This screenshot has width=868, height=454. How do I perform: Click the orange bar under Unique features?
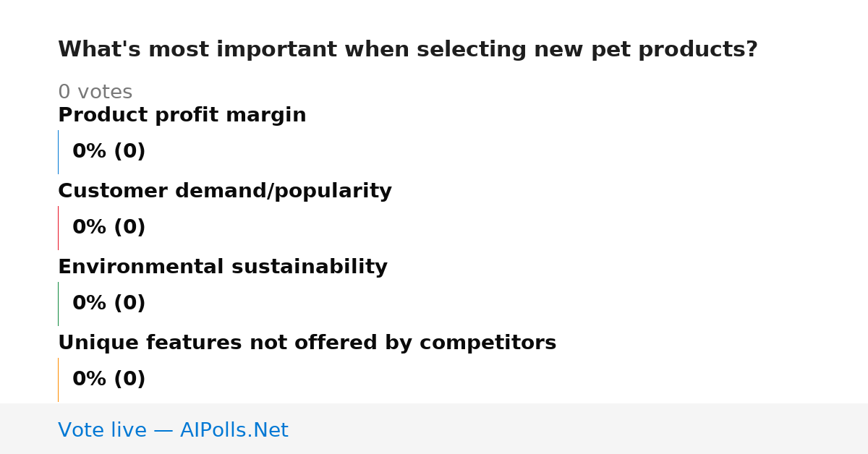click(x=58, y=380)
